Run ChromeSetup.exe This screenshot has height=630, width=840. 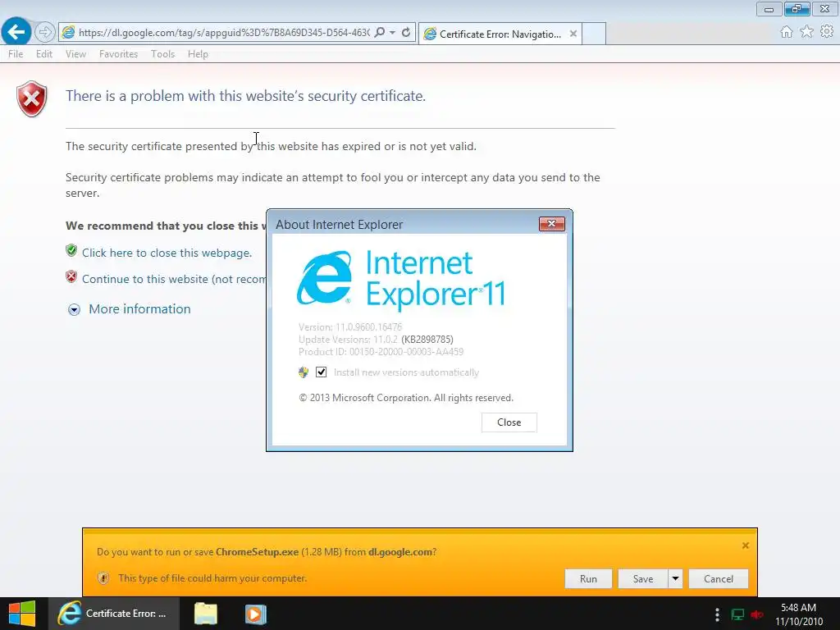pos(588,578)
